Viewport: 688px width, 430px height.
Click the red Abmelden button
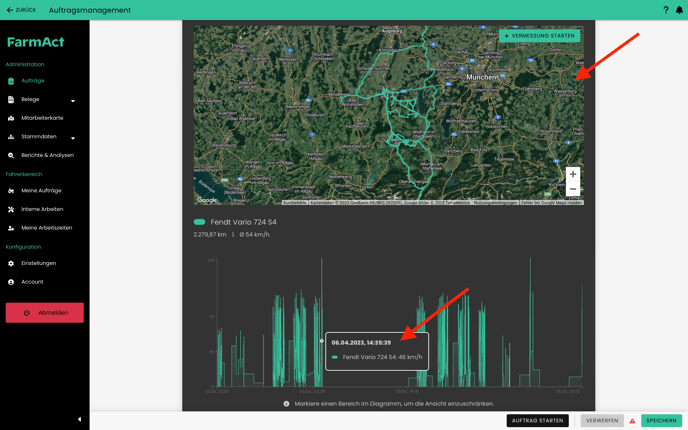pyautogui.click(x=45, y=313)
